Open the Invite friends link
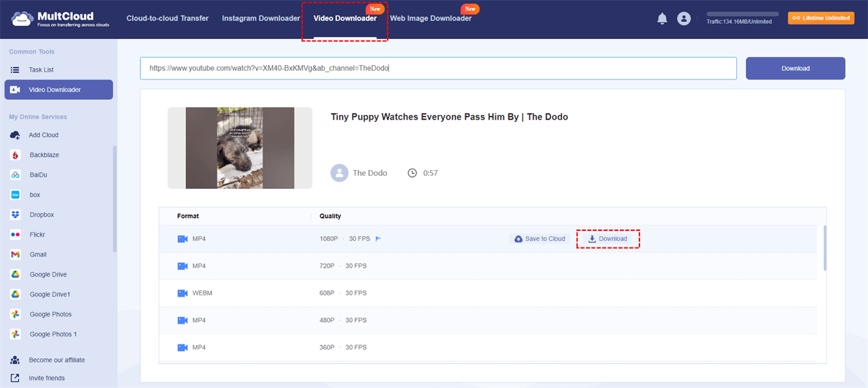 tap(46, 378)
